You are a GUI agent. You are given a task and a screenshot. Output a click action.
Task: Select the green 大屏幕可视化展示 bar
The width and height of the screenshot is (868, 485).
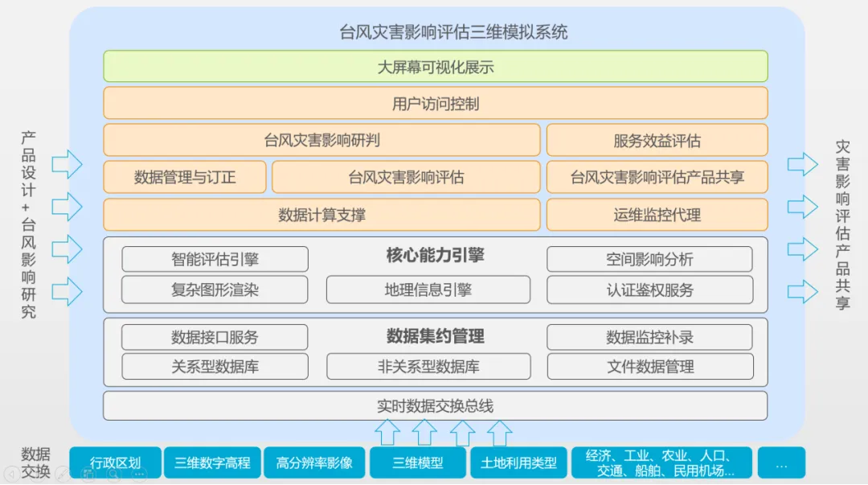[435, 67]
